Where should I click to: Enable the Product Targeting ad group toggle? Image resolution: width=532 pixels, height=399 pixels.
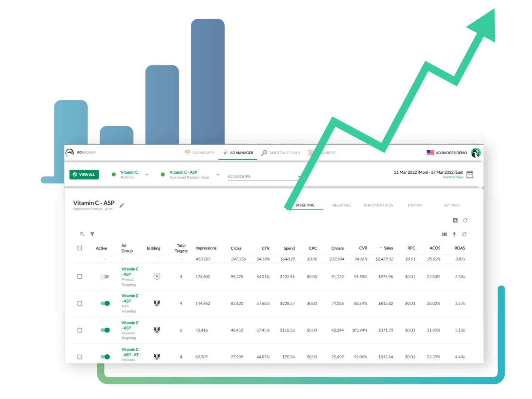105,277
